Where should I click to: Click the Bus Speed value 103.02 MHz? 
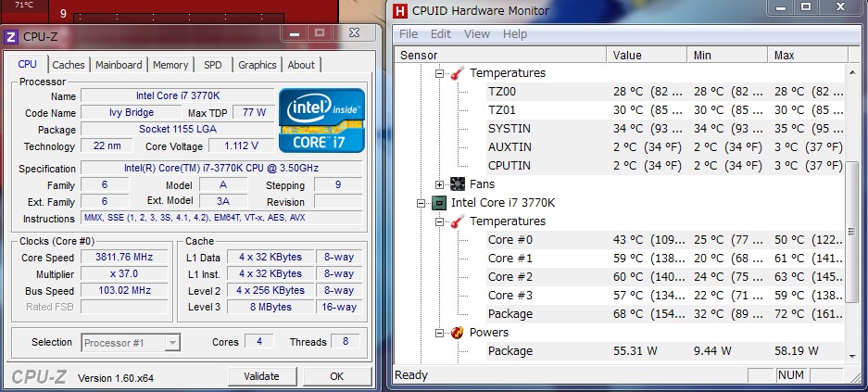pos(124,291)
